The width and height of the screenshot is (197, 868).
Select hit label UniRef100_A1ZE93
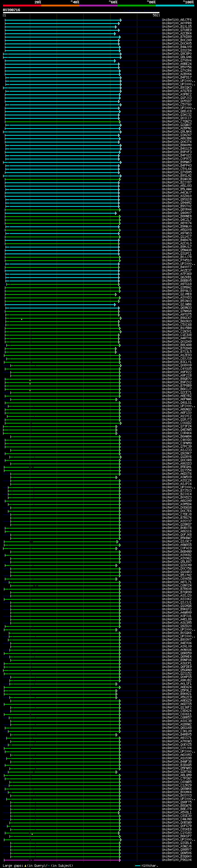177,355
